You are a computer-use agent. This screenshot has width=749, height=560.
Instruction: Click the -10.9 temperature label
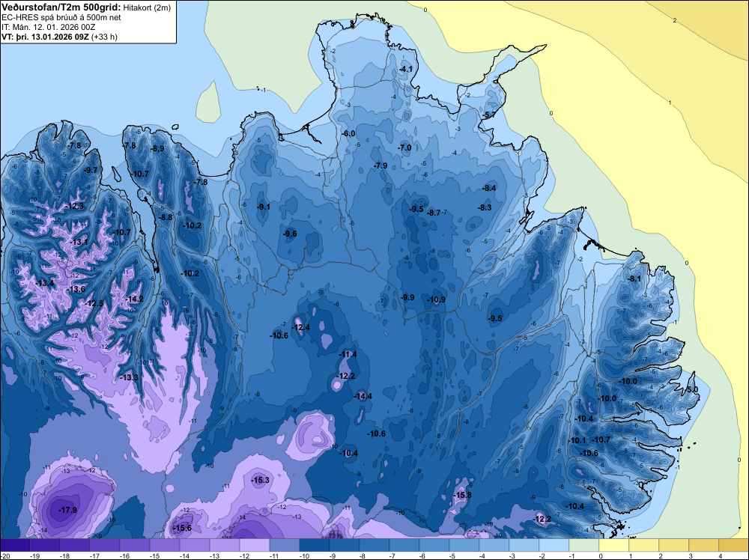point(436,299)
